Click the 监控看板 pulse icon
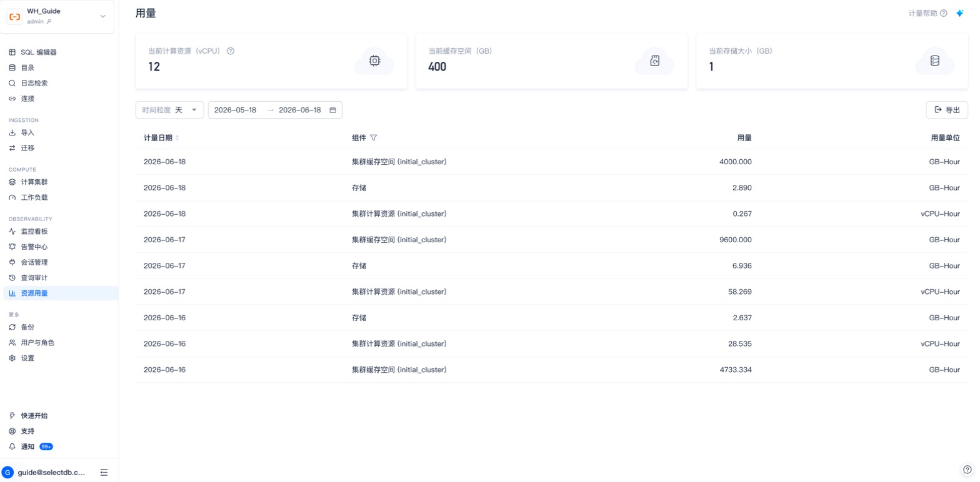The image size is (980, 482). click(12, 231)
